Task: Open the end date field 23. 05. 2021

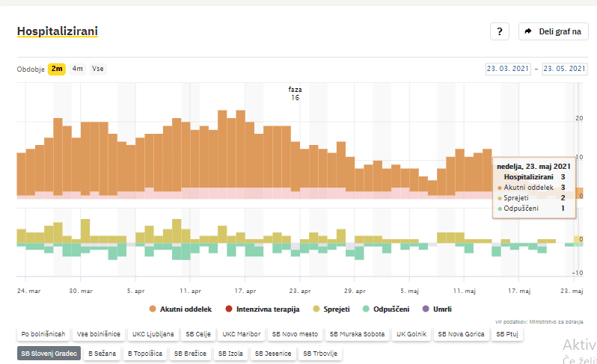Action: click(x=565, y=69)
